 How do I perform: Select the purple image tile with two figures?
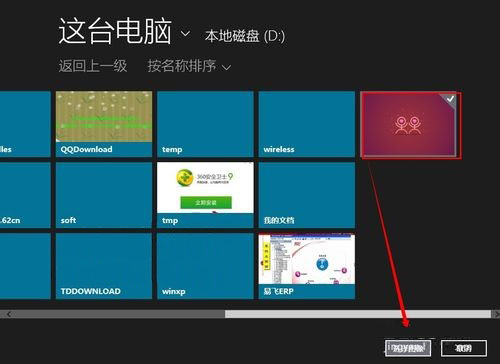[x=409, y=125]
